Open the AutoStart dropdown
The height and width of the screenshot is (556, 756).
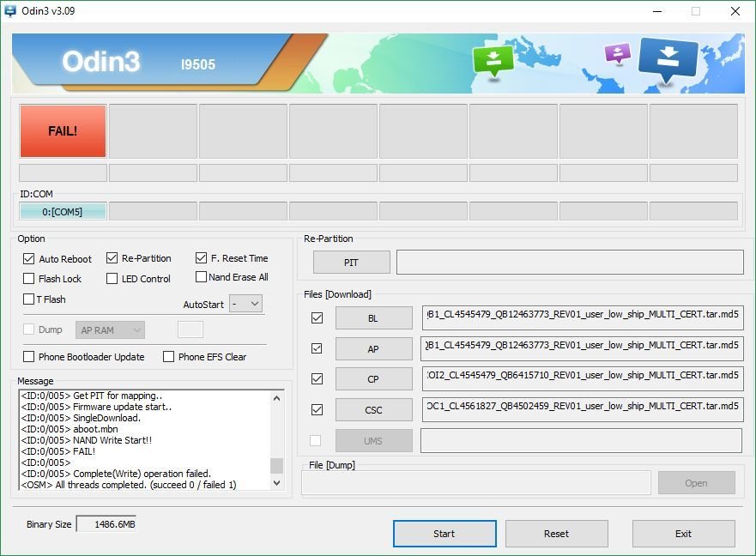point(246,304)
